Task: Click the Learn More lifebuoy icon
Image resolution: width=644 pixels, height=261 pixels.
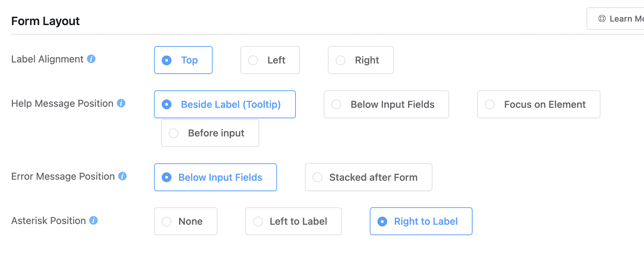Action: click(x=602, y=19)
